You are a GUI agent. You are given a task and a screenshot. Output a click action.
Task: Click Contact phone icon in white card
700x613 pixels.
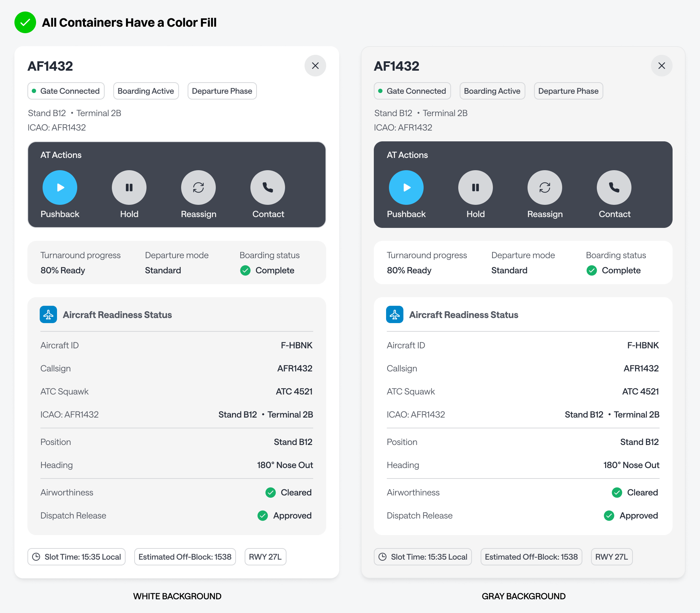pyautogui.click(x=267, y=188)
